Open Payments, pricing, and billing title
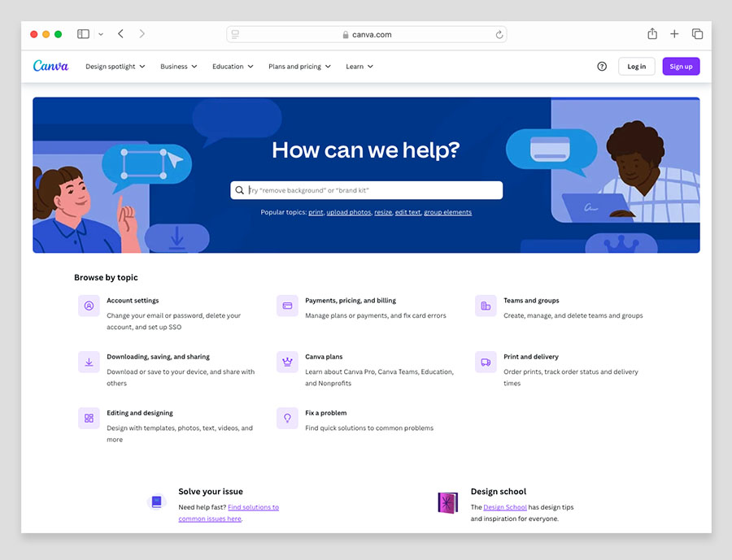 (351, 301)
